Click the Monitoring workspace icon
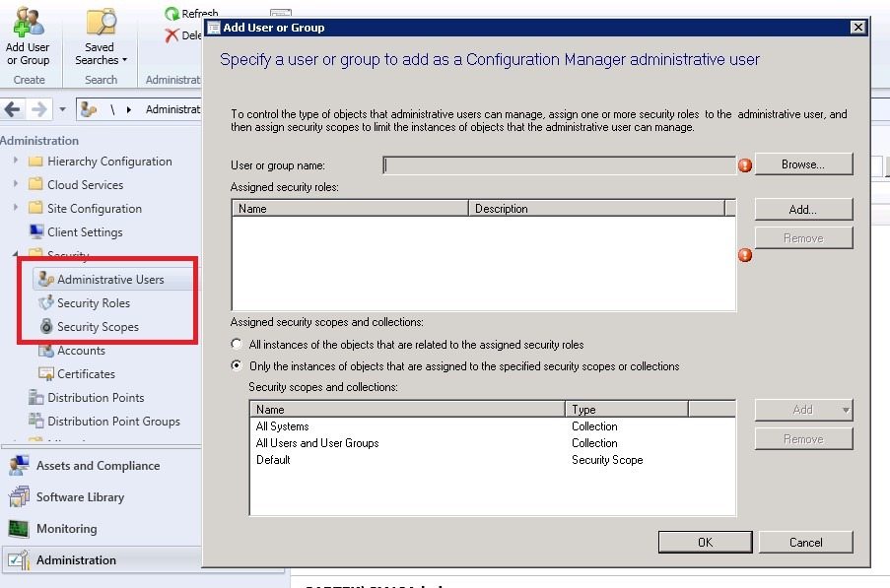Viewport: 890px width, 588px height. coord(19,529)
